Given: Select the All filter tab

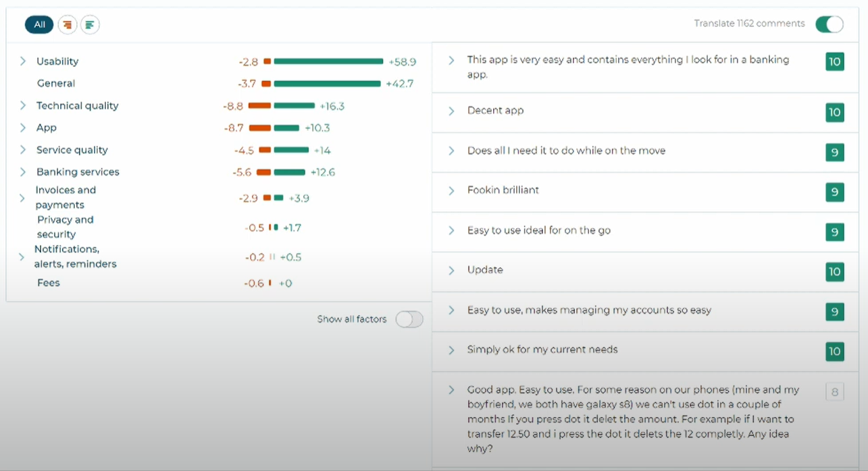Looking at the screenshot, I should pyautogui.click(x=39, y=25).
